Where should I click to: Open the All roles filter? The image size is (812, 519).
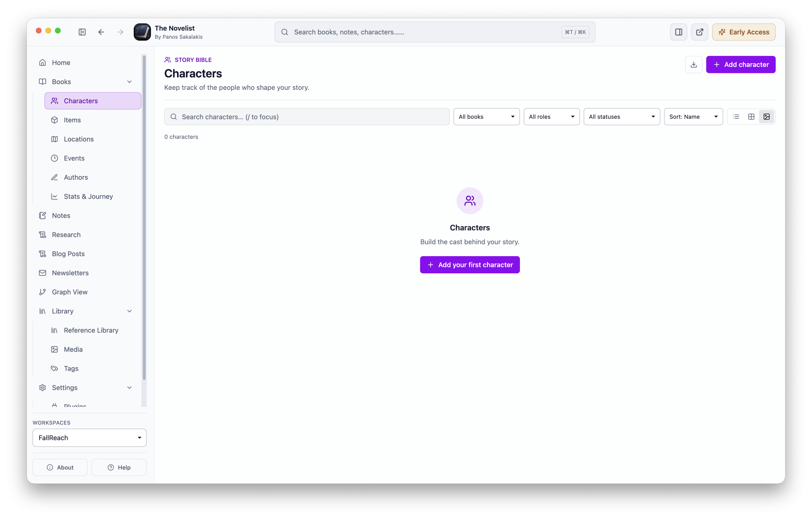[551, 117]
